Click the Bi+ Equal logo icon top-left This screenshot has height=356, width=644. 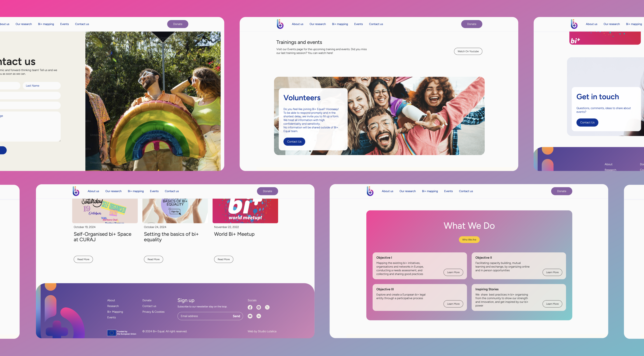pos(280,24)
